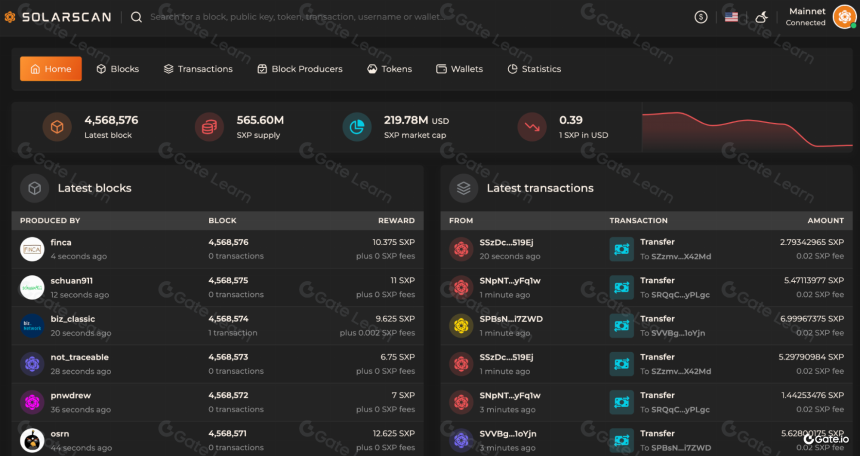The height and width of the screenshot is (456, 860).
Task: Click the Latest transactions layers icon
Action: pos(463,188)
